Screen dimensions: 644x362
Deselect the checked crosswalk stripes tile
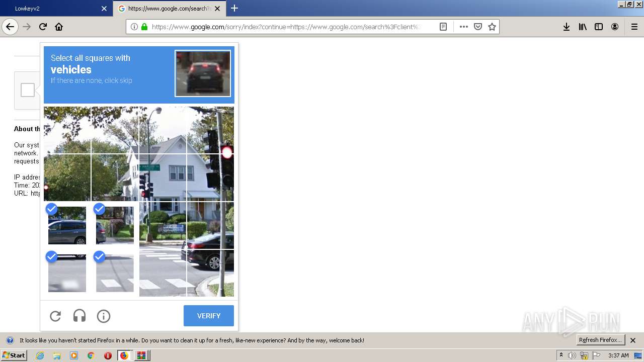(115, 273)
